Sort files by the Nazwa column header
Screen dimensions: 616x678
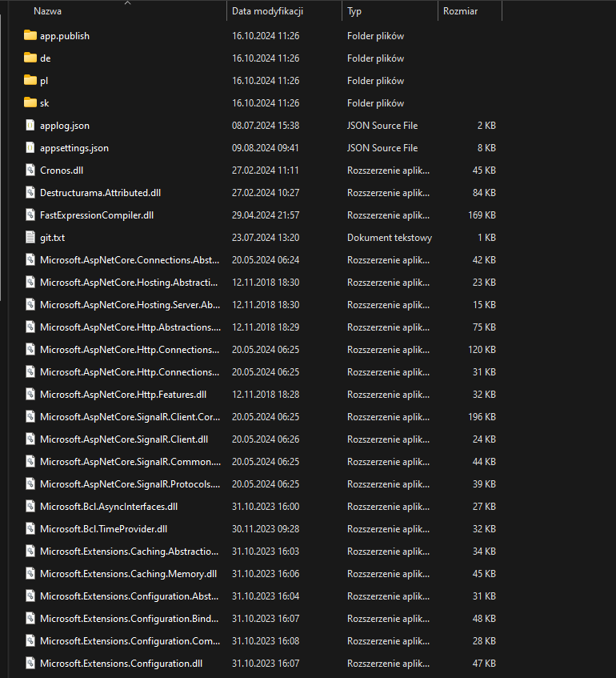47,11
